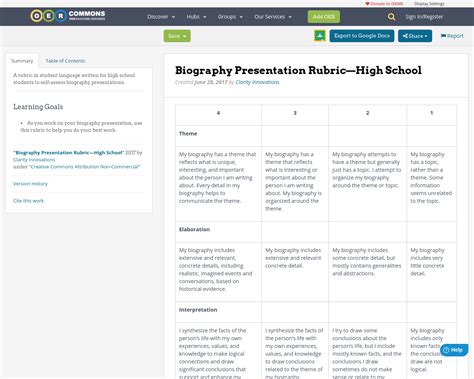Open the Clarity Innovations author link in header
The image size is (474, 379).
pyautogui.click(x=257, y=82)
